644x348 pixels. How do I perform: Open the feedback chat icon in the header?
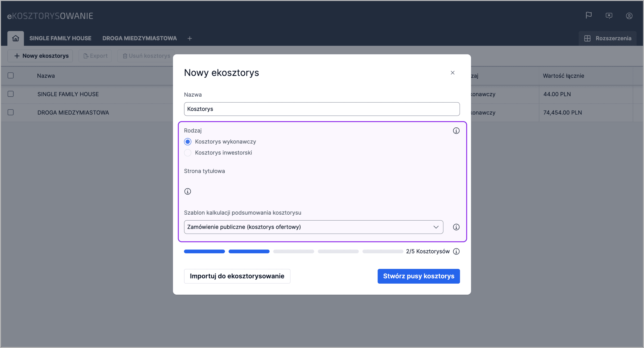609,16
